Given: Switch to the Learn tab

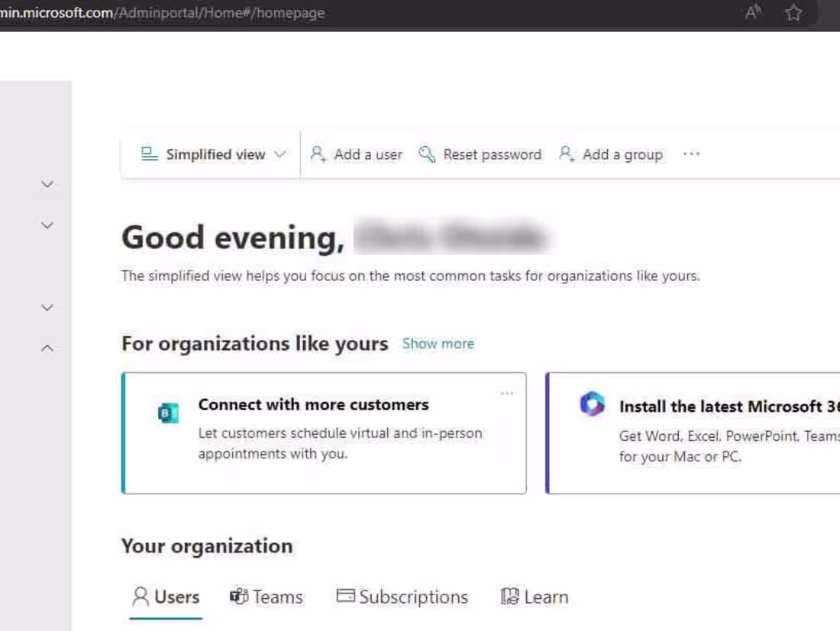Looking at the screenshot, I should click(535, 596).
